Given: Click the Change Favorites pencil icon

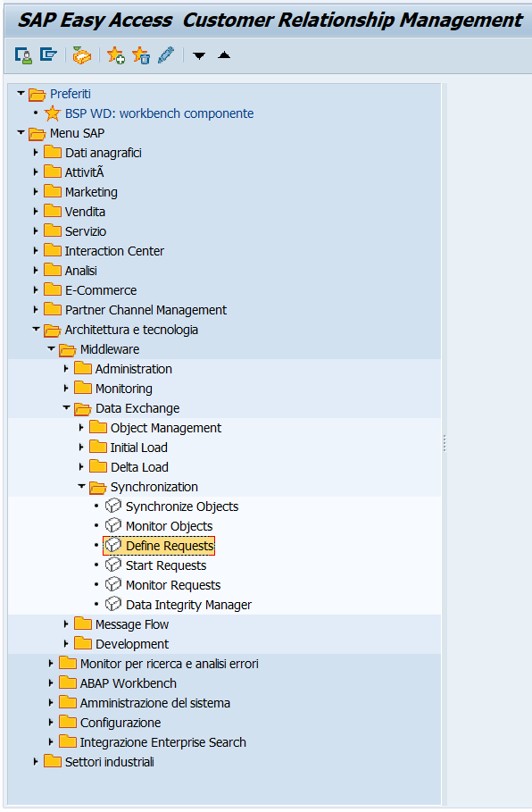Looking at the screenshot, I should click(x=166, y=54).
